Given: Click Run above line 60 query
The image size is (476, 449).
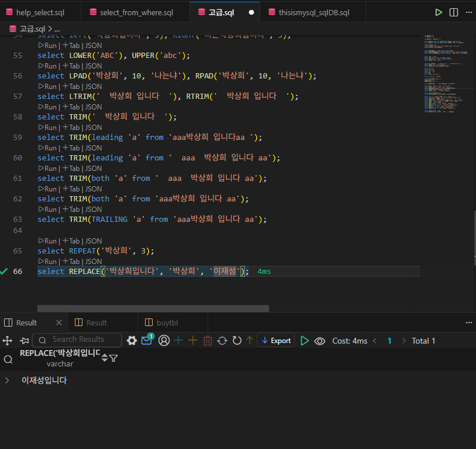Looking at the screenshot, I should 47,148.
